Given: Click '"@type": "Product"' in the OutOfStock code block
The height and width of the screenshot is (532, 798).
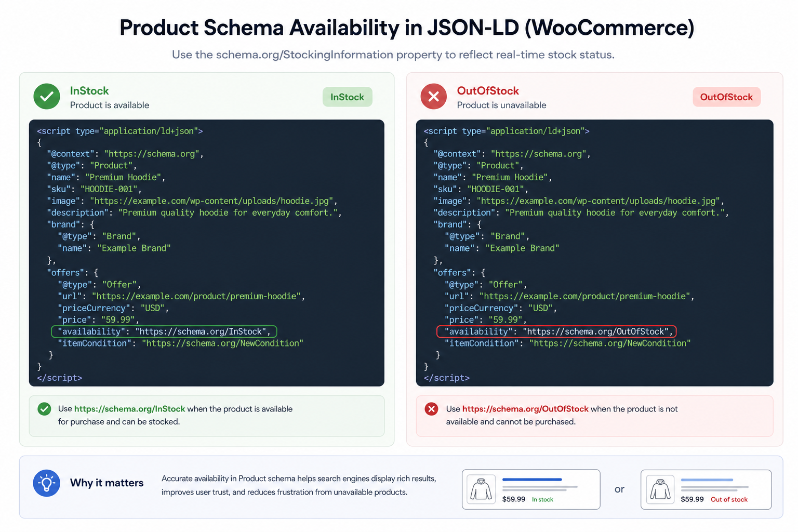Looking at the screenshot, I should point(478,165).
